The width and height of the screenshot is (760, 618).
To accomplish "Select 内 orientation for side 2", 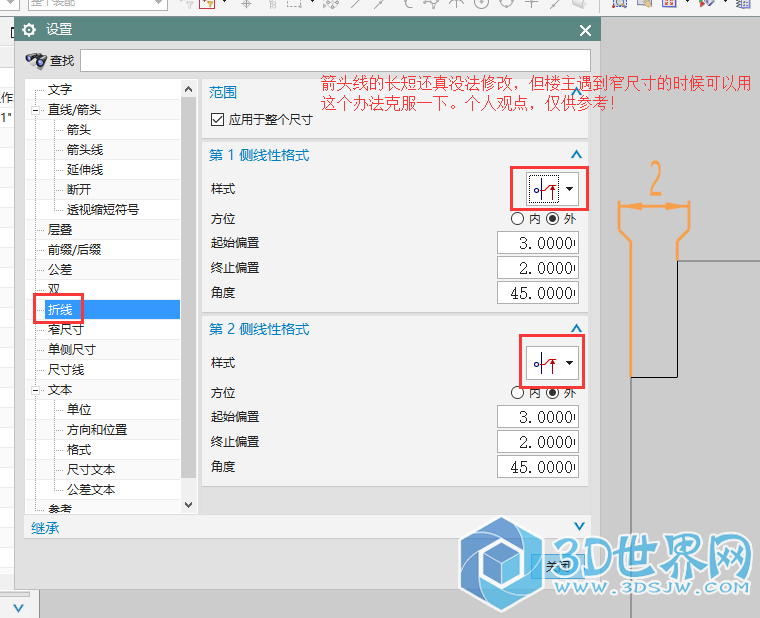I will [x=517, y=392].
